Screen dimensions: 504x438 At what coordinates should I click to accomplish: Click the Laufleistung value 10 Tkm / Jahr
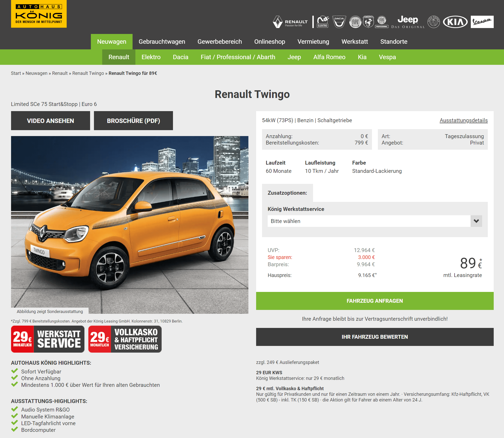(322, 171)
